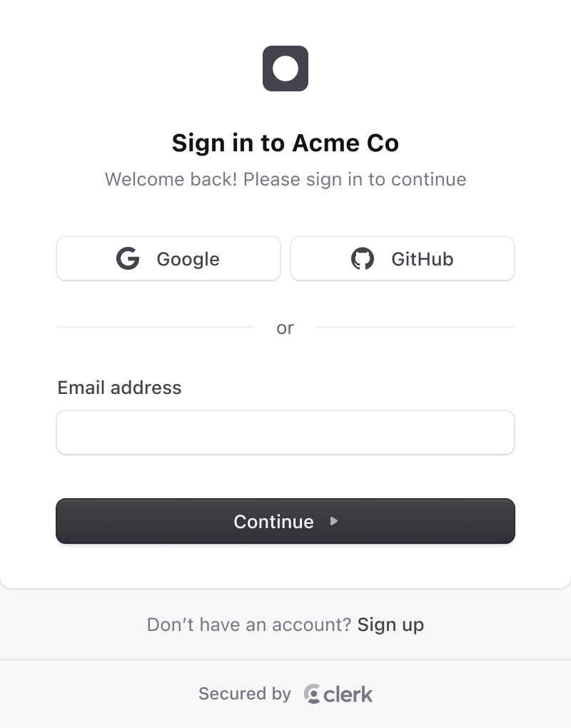Screen dimensions: 571x728
Task: Click the Acme Co logo icon
Action: pos(285,69)
